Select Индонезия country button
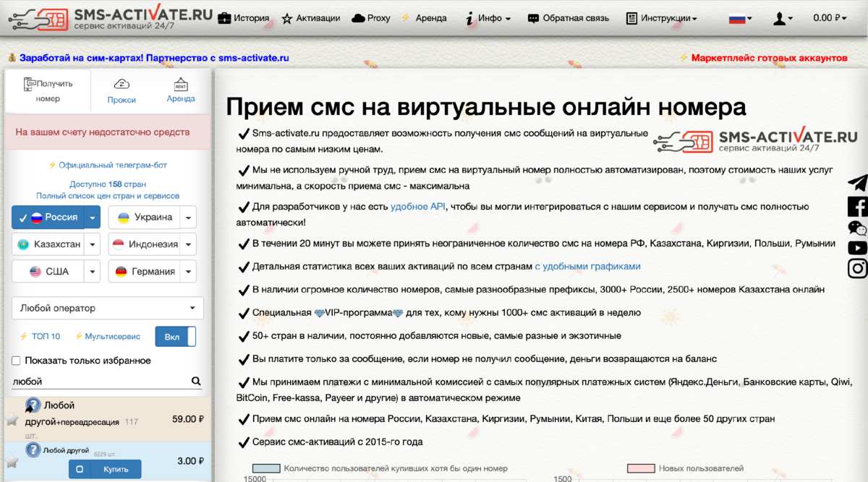Screen dimensions: 868x482 tap(143, 244)
